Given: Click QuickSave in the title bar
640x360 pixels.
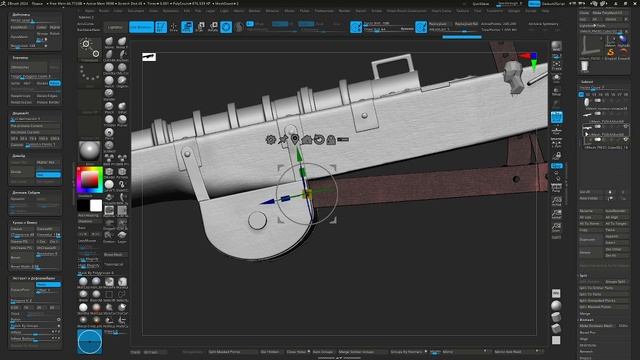Looking at the screenshot, I should tap(480, 4).
